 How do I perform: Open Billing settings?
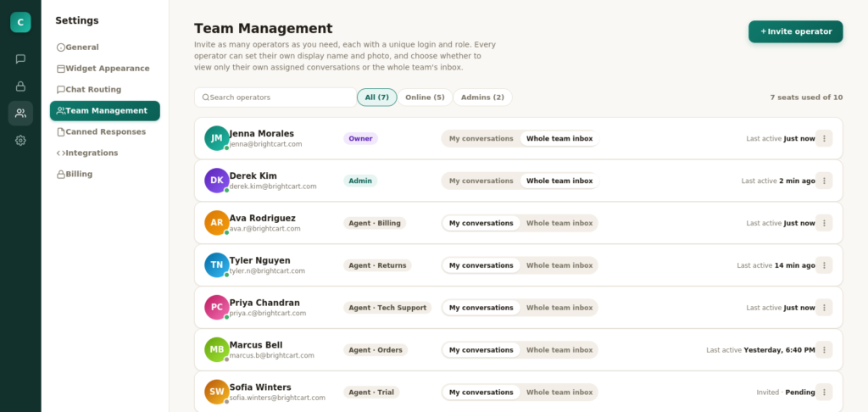[x=104, y=174]
